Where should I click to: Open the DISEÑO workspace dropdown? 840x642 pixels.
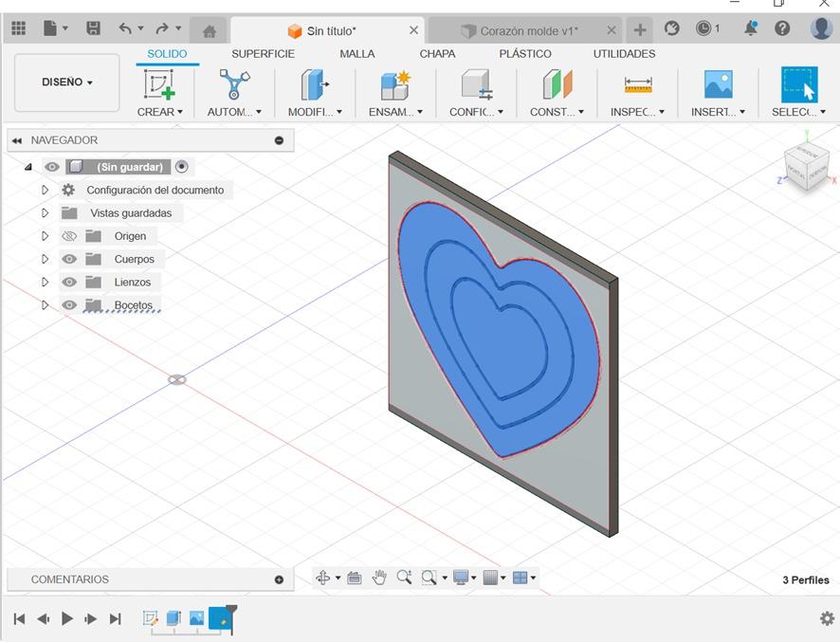click(x=67, y=83)
